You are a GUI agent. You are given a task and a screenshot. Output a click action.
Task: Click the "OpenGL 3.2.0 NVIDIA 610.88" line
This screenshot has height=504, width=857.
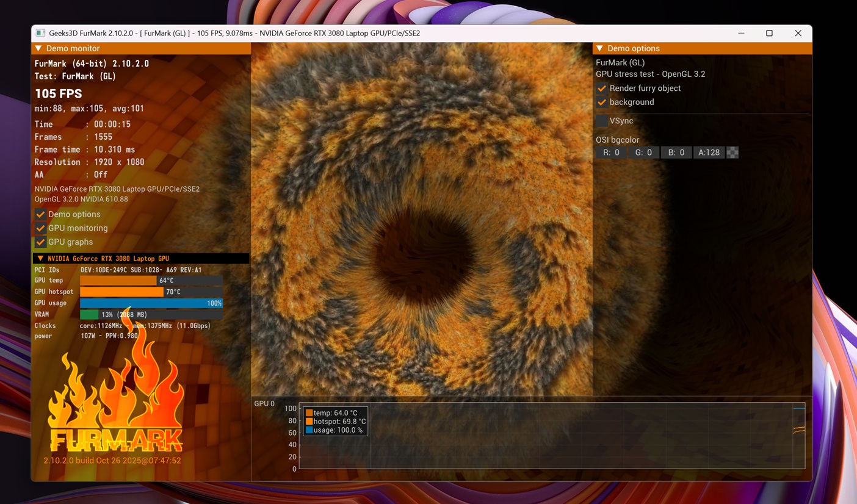point(81,200)
